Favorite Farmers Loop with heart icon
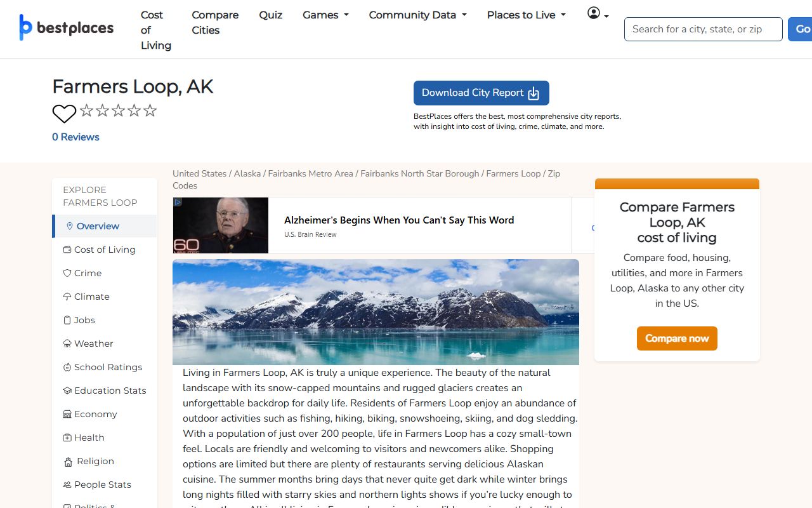The image size is (812, 508). [64, 114]
